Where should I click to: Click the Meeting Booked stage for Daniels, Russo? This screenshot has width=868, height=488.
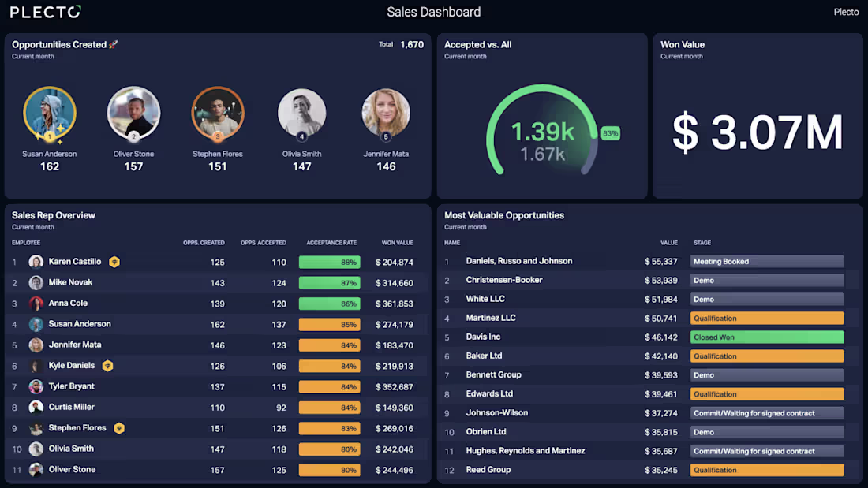point(767,261)
